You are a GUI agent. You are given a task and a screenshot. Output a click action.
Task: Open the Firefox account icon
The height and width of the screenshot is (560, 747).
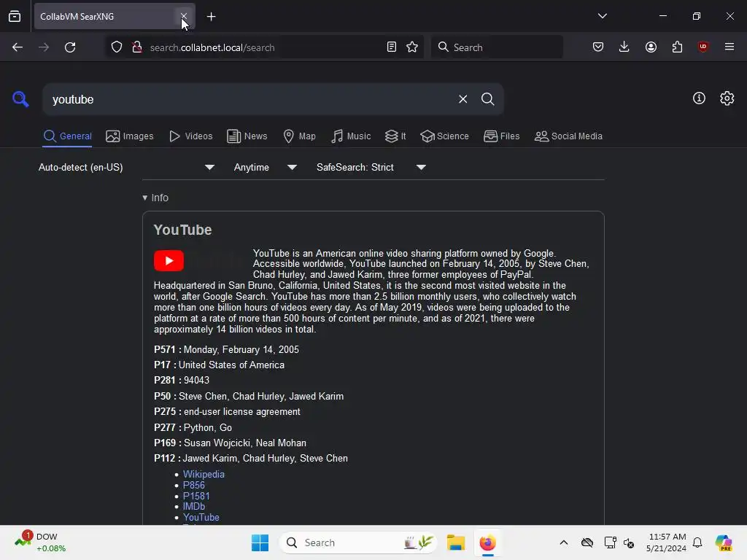pos(651,47)
